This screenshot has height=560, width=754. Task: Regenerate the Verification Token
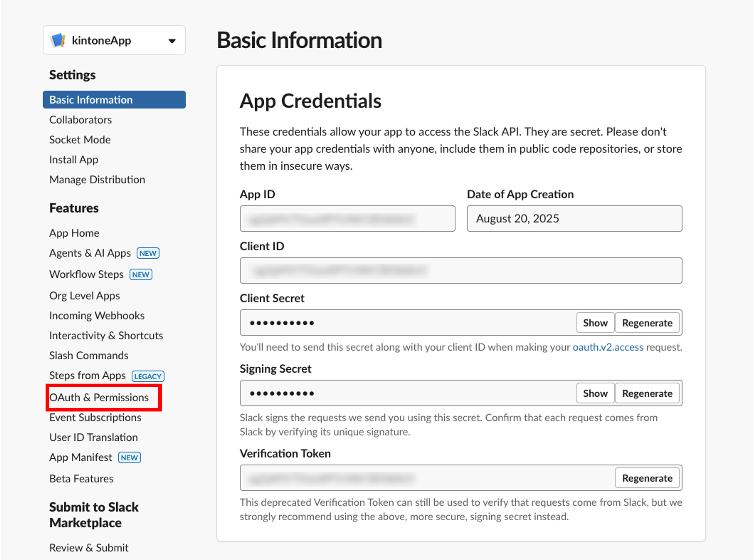647,478
